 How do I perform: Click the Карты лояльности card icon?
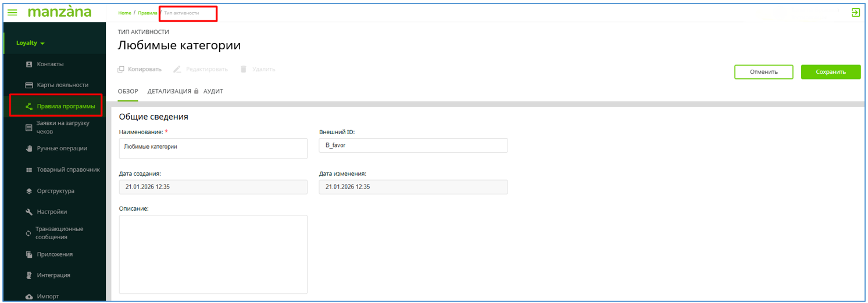(x=29, y=85)
